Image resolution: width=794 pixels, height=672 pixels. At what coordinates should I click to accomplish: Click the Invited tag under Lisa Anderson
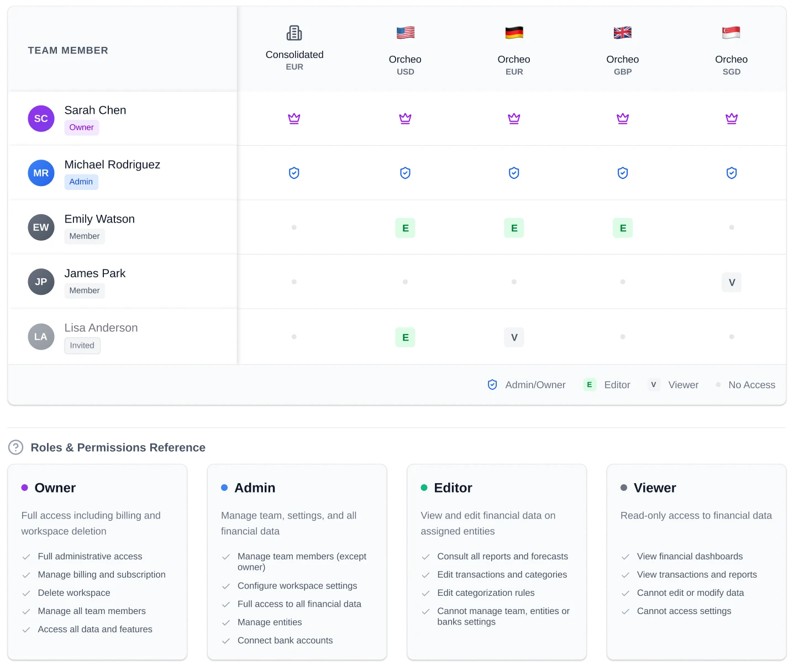point(82,346)
